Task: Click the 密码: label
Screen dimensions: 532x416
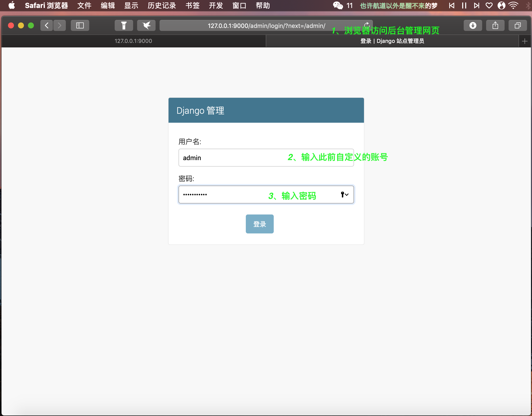Action: tap(186, 179)
